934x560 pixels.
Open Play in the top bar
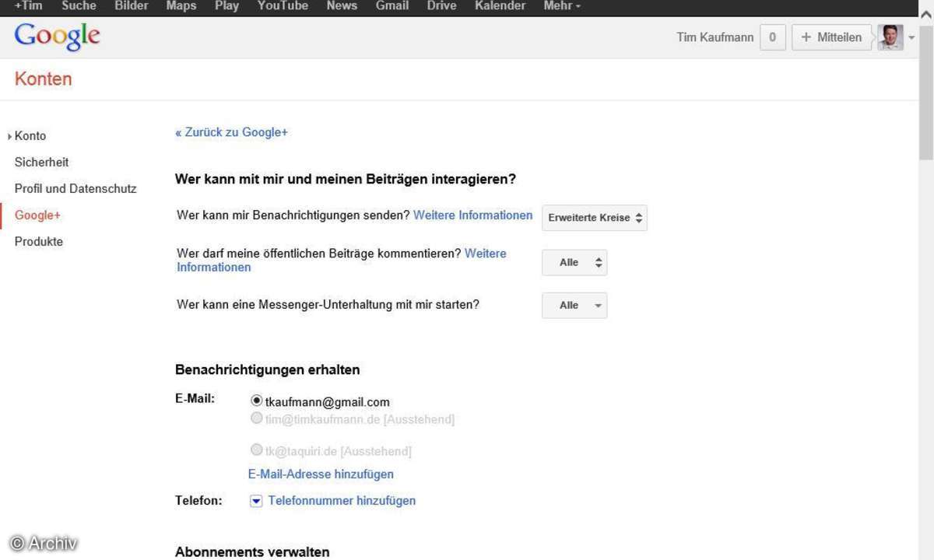tap(227, 6)
